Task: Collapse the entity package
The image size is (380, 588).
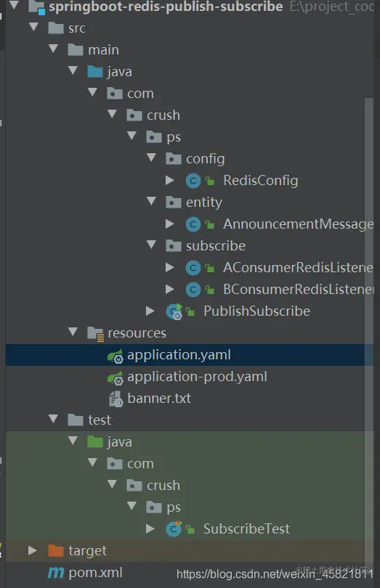Action: 151,201
